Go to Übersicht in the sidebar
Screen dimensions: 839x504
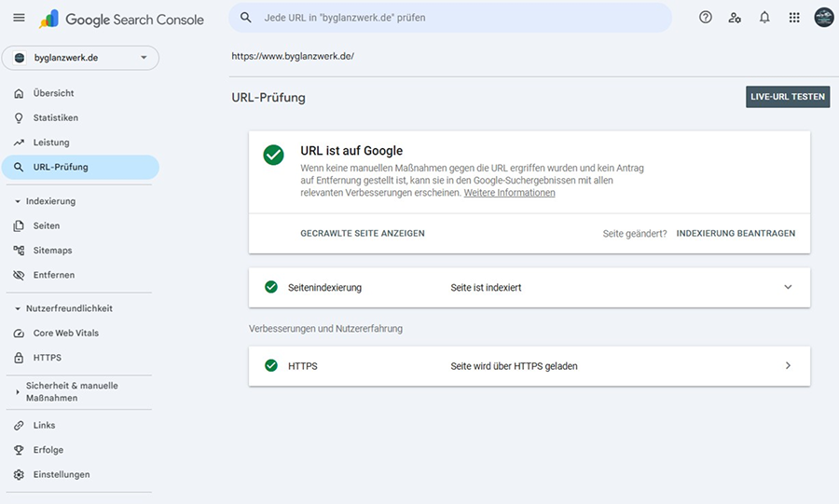[80, 93]
